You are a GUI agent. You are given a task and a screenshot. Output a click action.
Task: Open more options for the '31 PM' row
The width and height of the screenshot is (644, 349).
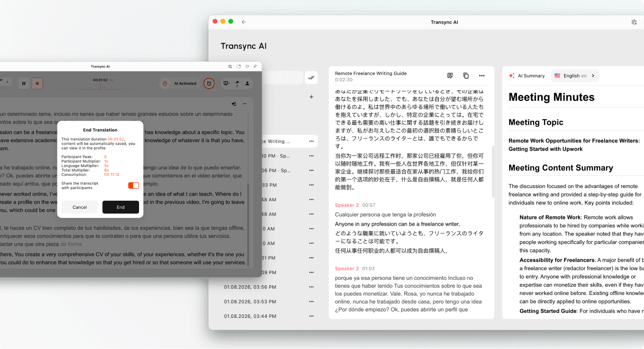coord(311,258)
